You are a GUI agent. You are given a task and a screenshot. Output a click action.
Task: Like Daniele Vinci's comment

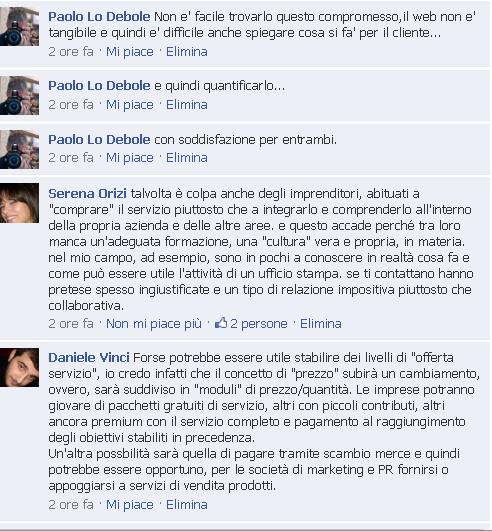(130, 505)
